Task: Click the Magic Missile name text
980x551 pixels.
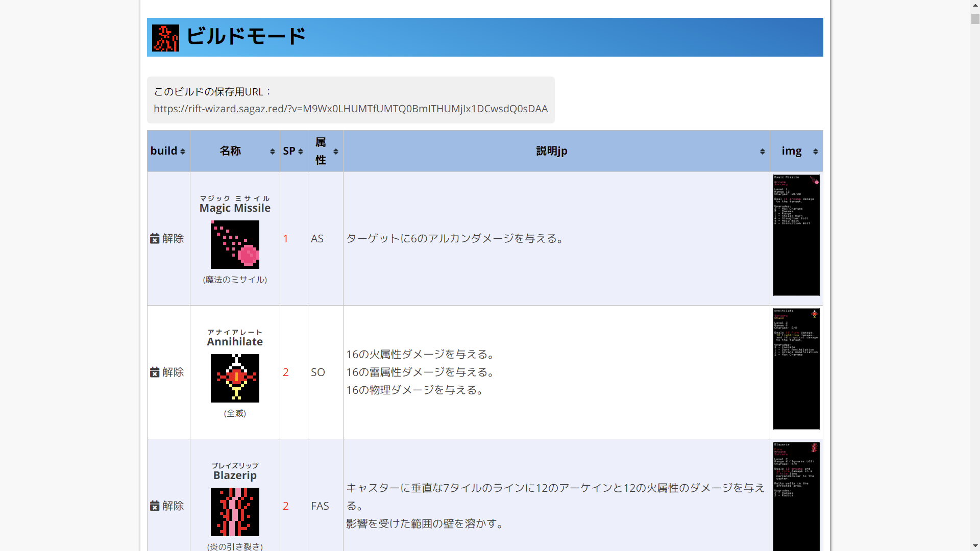Action: coord(235,208)
